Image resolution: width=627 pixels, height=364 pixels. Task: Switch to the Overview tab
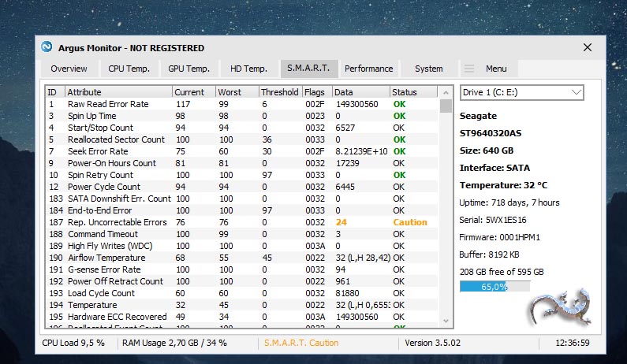(x=69, y=69)
